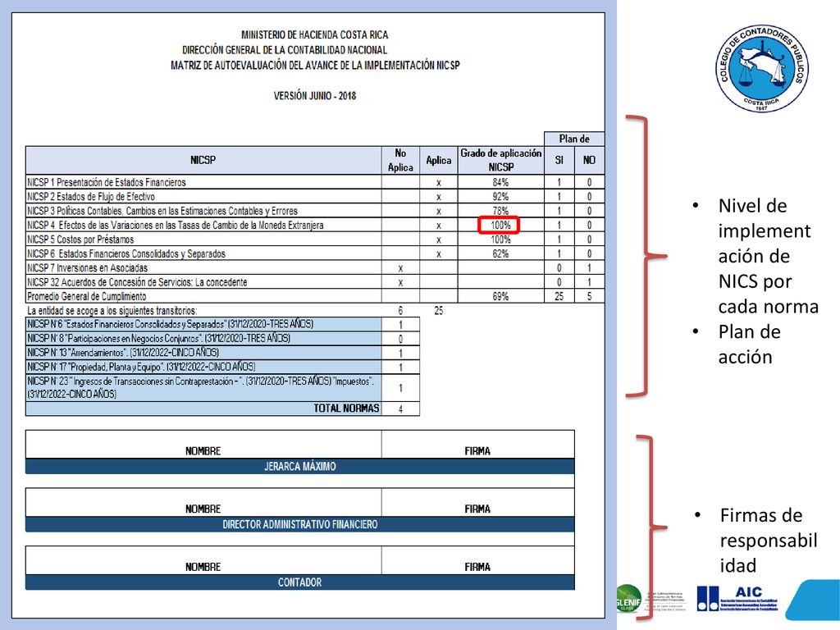The width and height of the screenshot is (840, 630).
Task: Click the value 4 beside TOTAL NORMAS
Action: pyautogui.click(x=400, y=409)
